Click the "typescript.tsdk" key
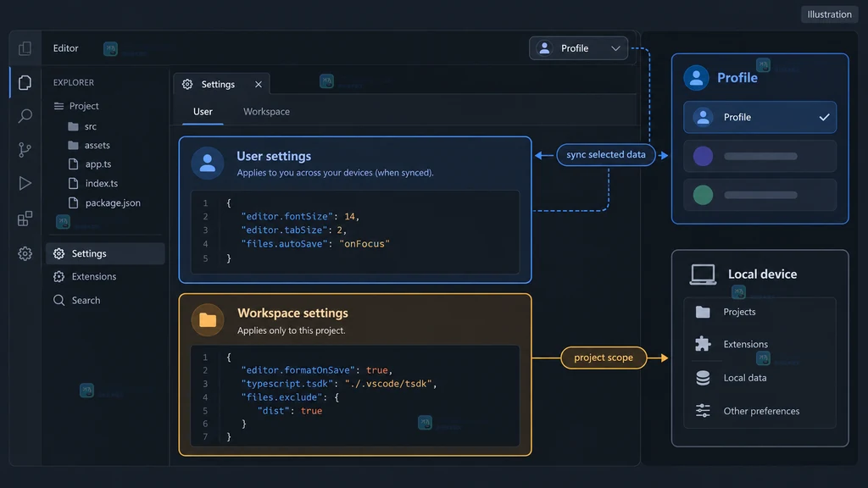 287,384
